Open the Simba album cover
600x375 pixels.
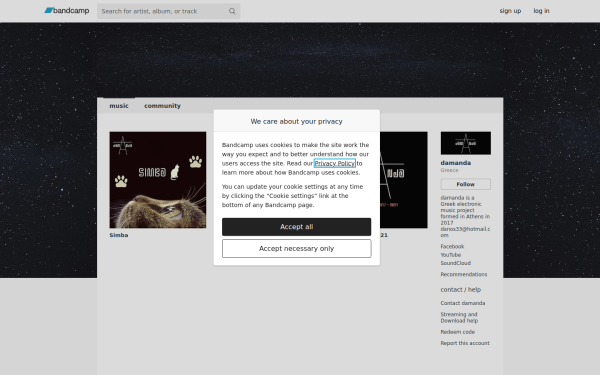click(x=158, y=180)
